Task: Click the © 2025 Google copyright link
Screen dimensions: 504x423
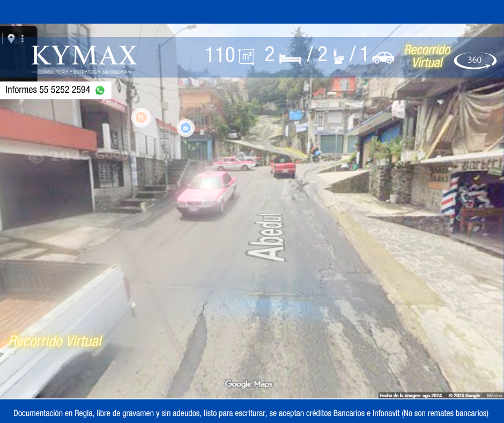Action: click(464, 396)
